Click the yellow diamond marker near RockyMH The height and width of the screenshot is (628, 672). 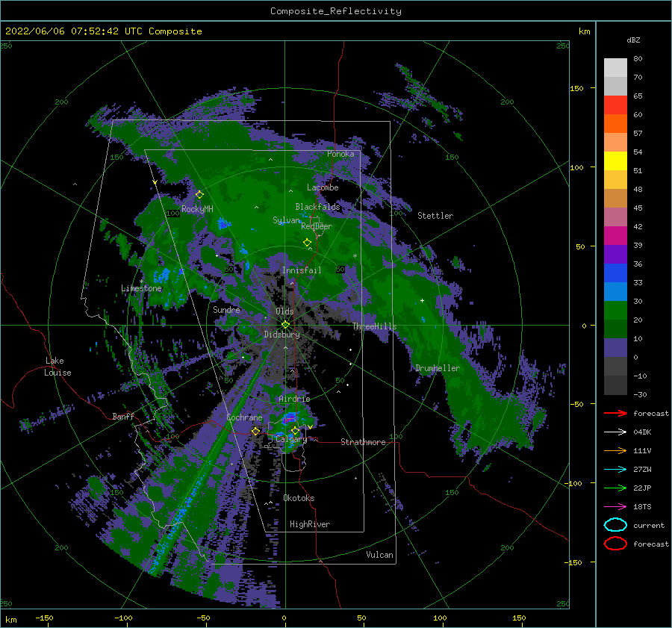point(199,195)
